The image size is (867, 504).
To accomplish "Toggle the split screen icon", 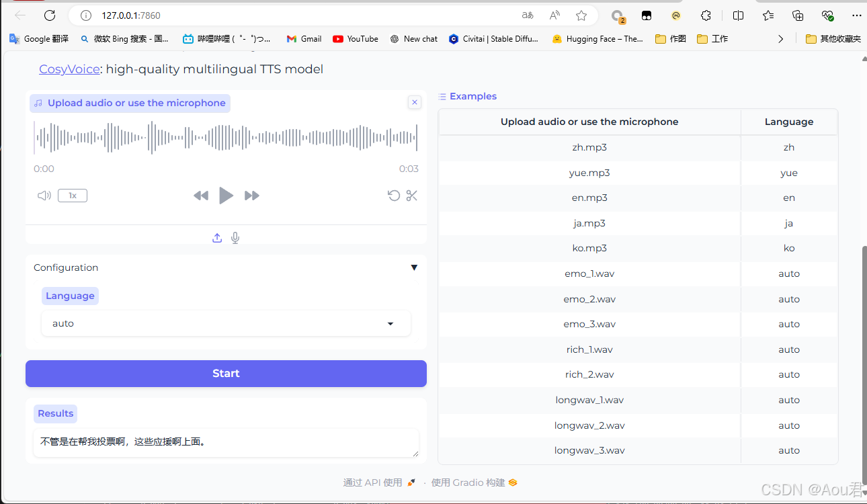I will click(x=738, y=15).
